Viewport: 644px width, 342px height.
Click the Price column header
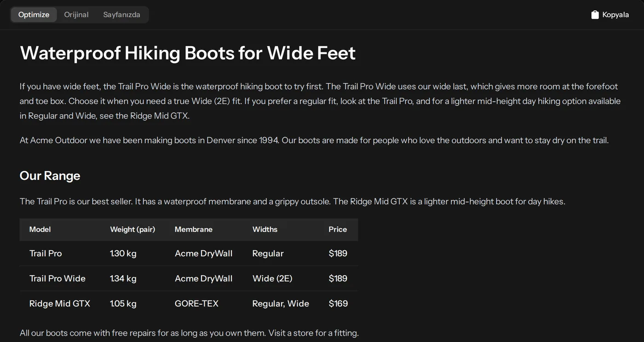[x=338, y=229]
